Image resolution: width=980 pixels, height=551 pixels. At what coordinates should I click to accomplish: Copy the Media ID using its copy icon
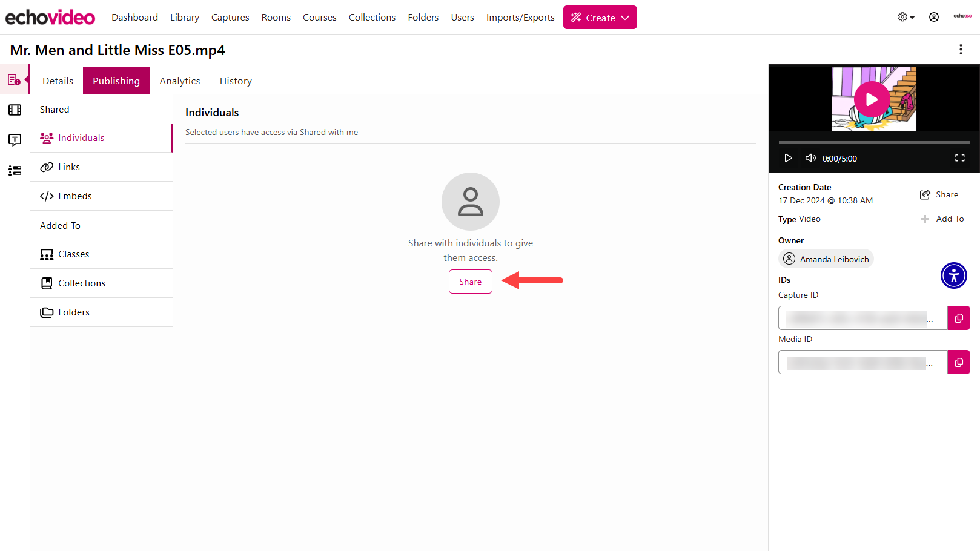click(959, 362)
